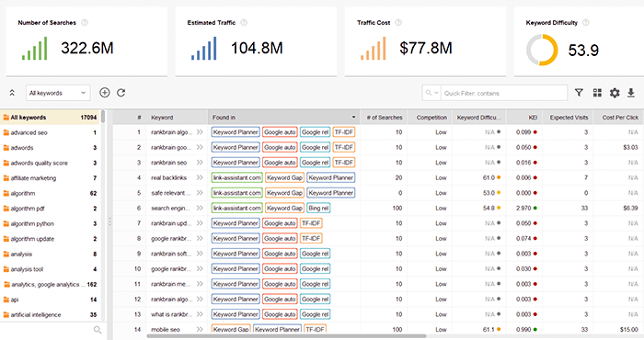
Task: Click the 61.0 keyword difficulty value
Action: tap(489, 177)
